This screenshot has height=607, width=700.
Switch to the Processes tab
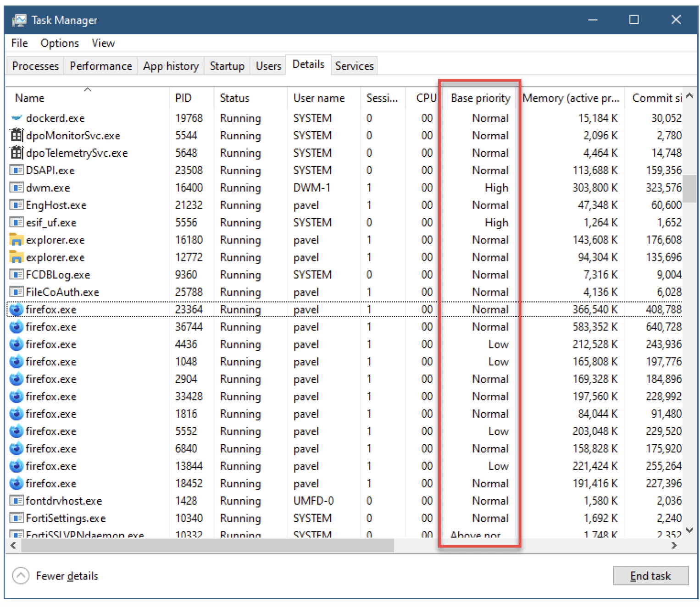click(35, 66)
